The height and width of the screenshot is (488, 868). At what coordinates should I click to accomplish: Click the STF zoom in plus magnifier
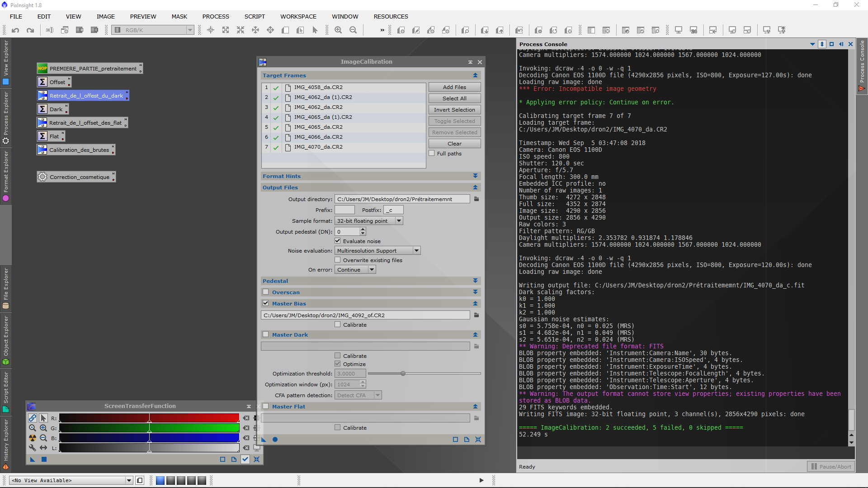(43, 428)
